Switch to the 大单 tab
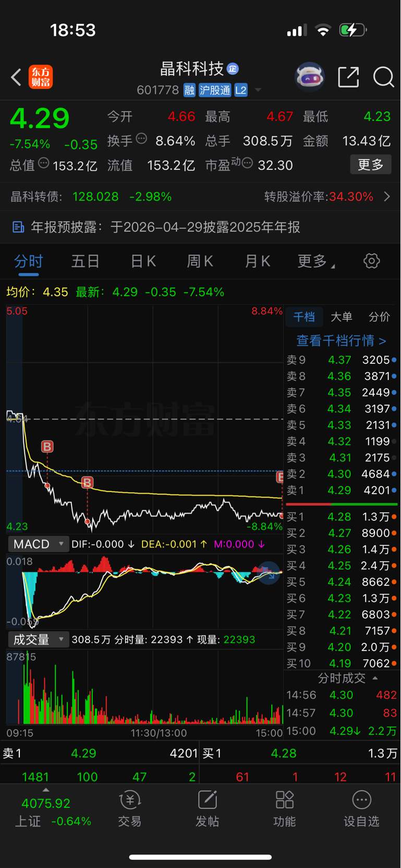The width and height of the screenshot is (401, 868). coord(342,317)
